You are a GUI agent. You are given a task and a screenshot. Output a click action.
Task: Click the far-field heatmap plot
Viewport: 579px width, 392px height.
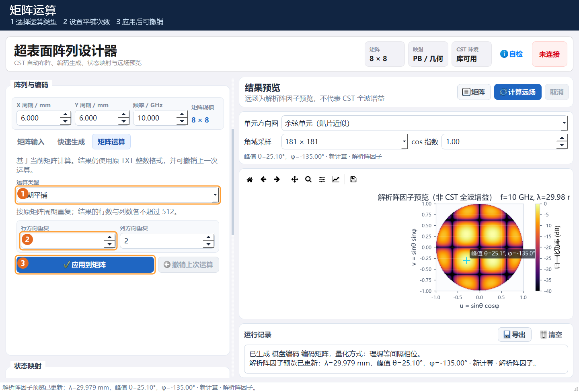click(x=480, y=247)
